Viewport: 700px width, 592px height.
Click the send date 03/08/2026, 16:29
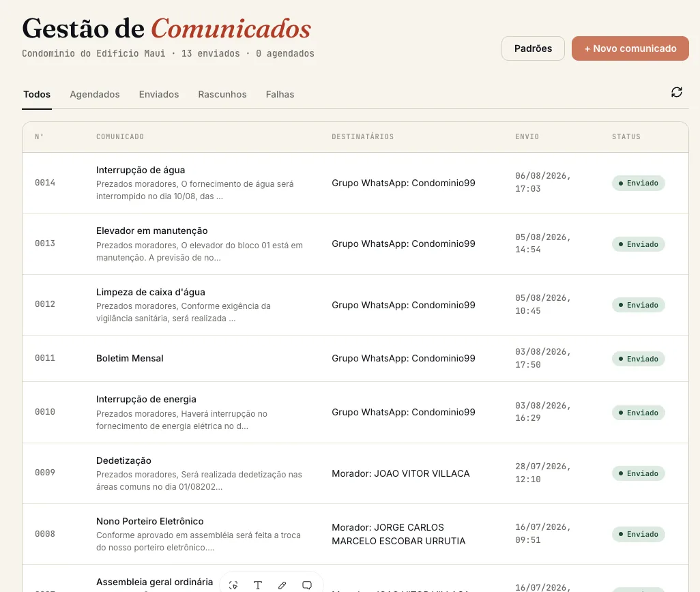point(543,412)
